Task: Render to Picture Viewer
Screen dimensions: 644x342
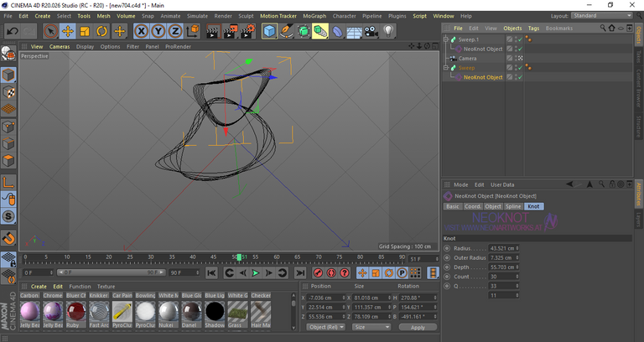Action: click(x=231, y=31)
